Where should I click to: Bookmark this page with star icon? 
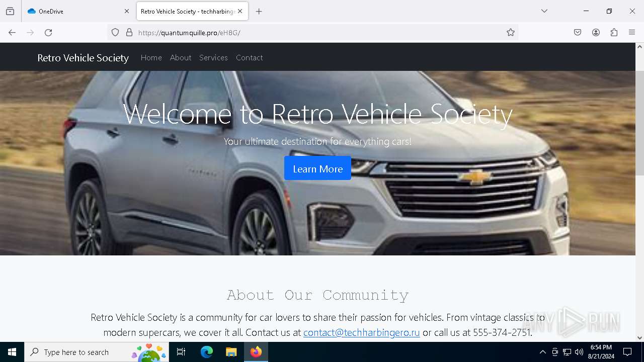pyautogui.click(x=511, y=33)
